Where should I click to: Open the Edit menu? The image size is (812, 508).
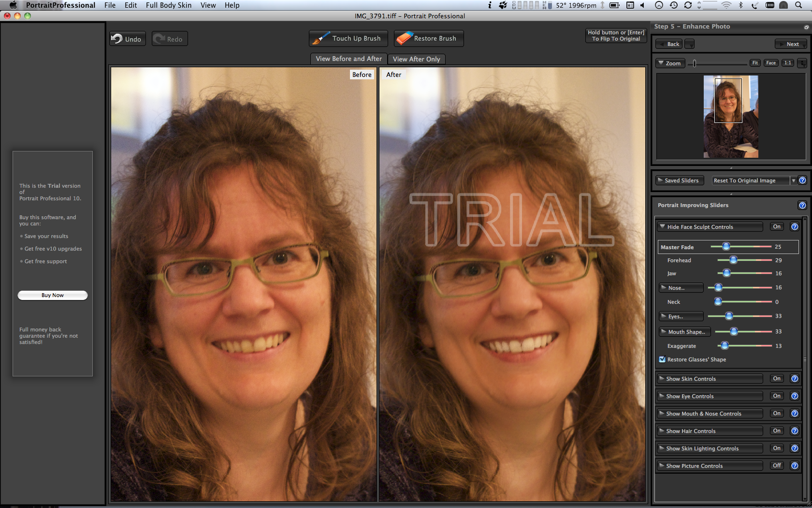click(x=130, y=5)
